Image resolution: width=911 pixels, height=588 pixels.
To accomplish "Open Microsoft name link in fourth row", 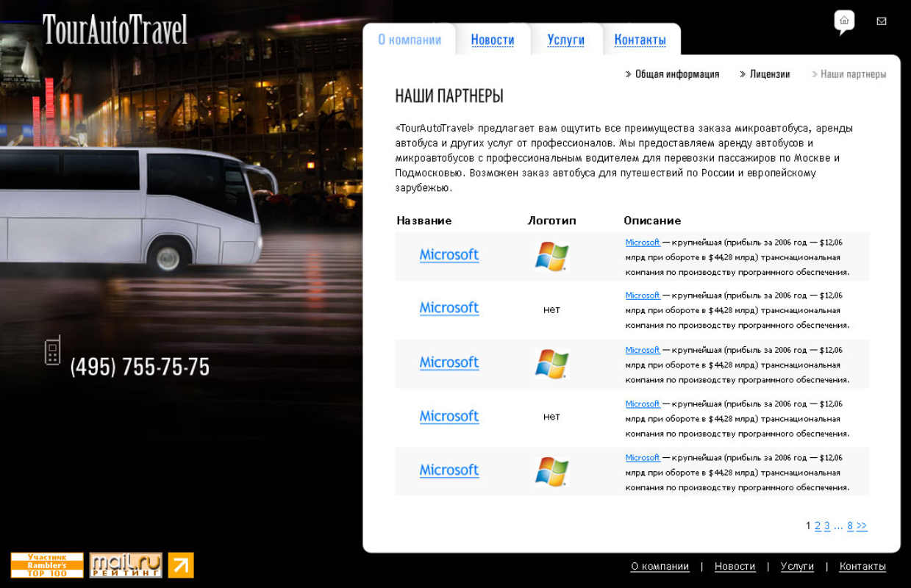I will point(449,416).
